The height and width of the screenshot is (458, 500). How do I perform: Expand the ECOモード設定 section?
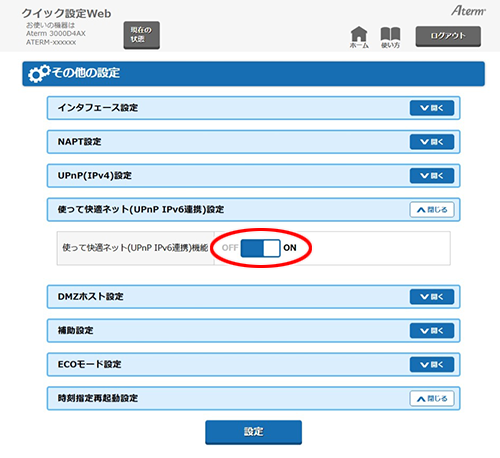[x=432, y=365]
